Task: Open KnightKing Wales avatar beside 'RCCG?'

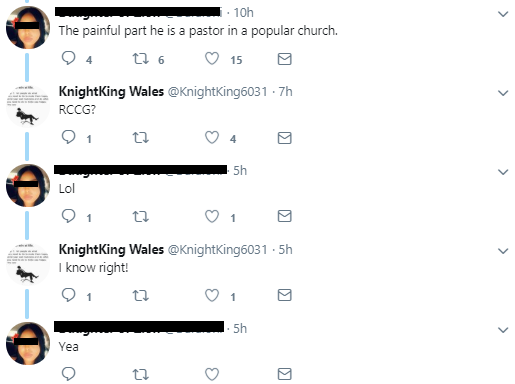Action: point(28,106)
